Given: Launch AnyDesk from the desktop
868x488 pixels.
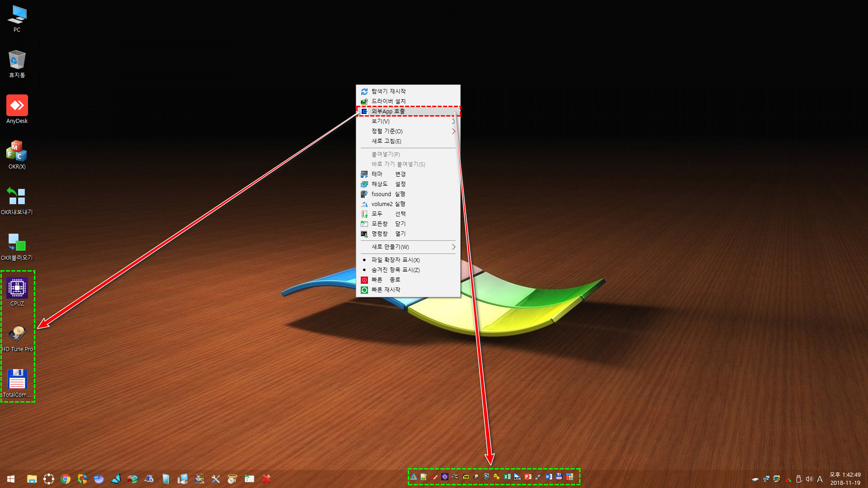Looking at the screenshot, I should (17, 109).
